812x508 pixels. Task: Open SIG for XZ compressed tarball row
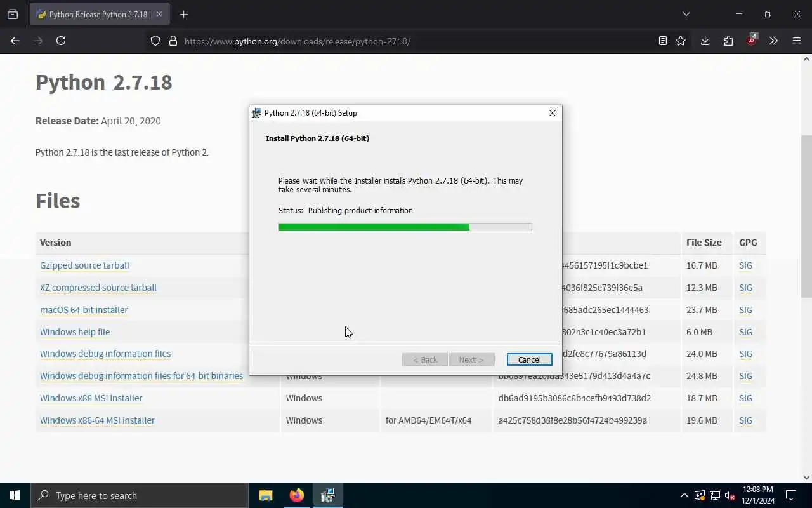[x=745, y=288]
